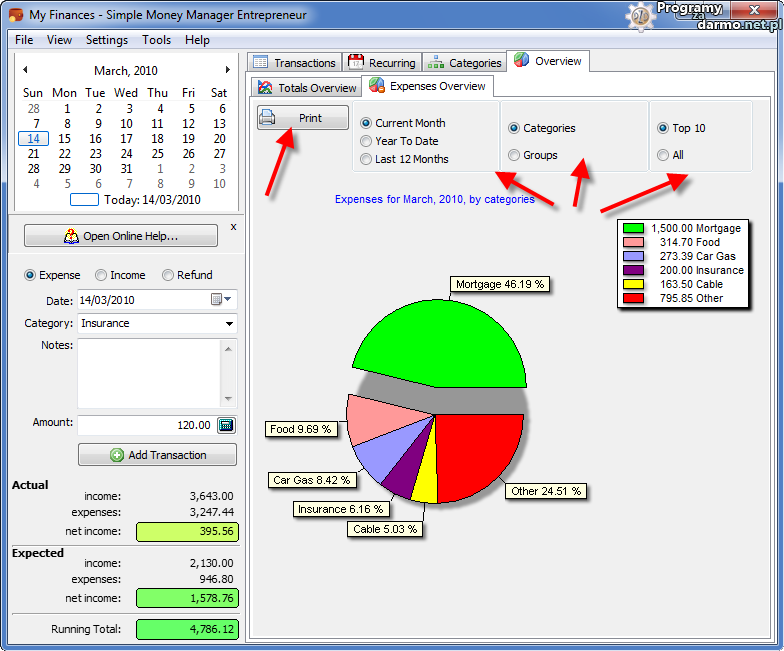Click the Categories tab tree icon
784x651 pixels.
(436, 62)
